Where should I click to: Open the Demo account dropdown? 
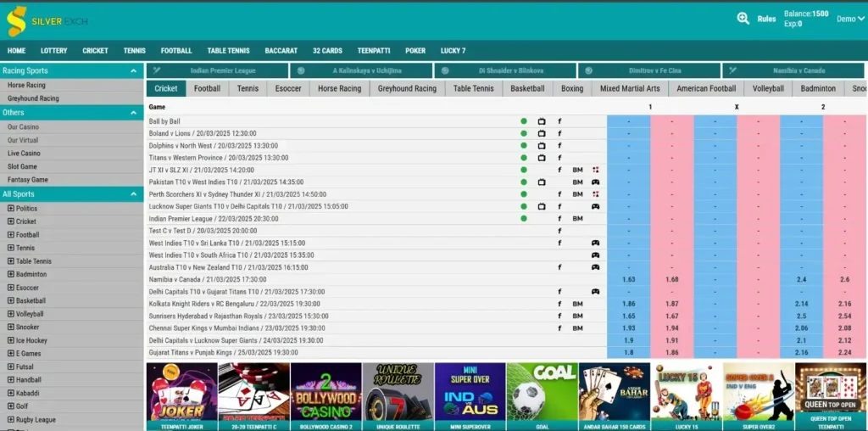[x=850, y=19]
